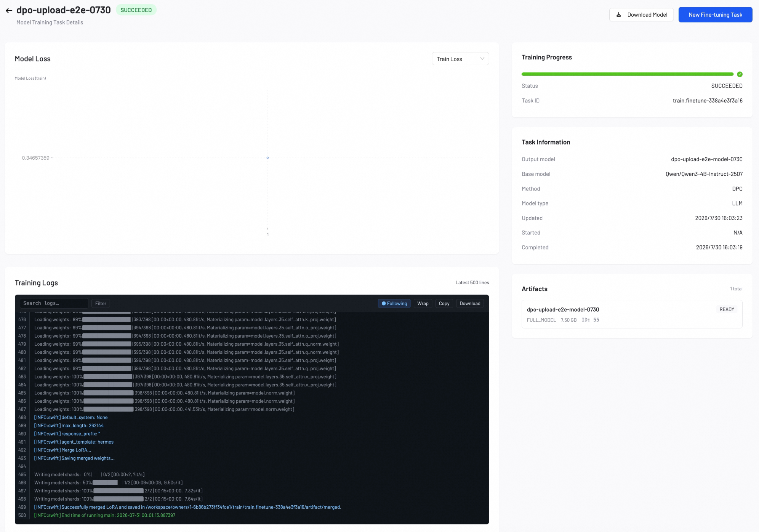Click the training progress bar
Screen dimensions: 759x532
(x=627, y=74)
